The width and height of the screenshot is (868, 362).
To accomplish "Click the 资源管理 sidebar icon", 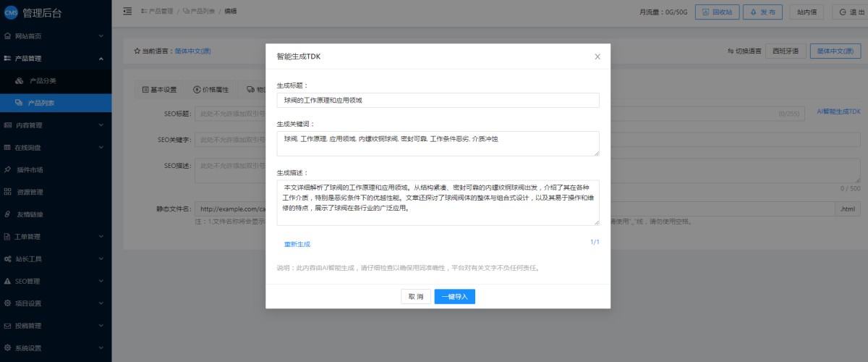I will coord(7,192).
